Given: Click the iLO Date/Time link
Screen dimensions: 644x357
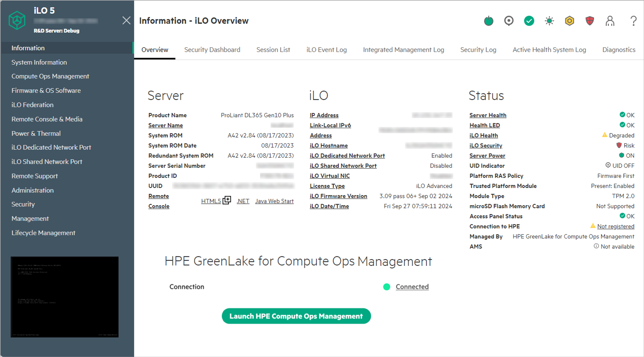Looking at the screenshot, I should pos(329,206).
